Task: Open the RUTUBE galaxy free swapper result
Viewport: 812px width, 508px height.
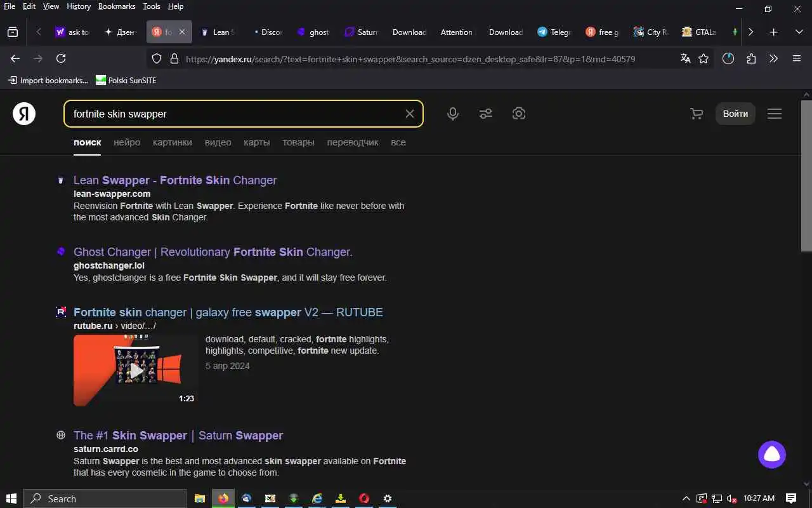Action: coord(228,312)
